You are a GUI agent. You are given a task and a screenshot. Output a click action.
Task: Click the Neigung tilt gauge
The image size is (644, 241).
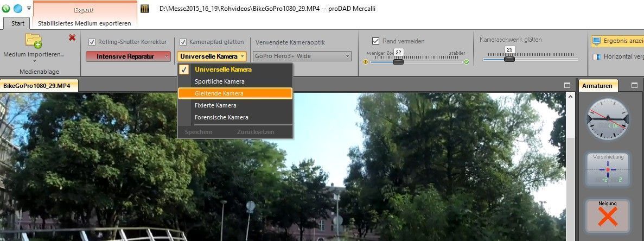(608, 215)
